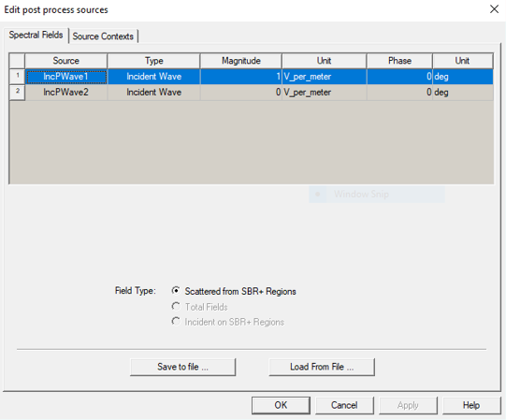The width and height of the screenshot is (506, 420).
Task: Open V_per_meter unit cell for IncPWave1
Action: pos(325,77)
